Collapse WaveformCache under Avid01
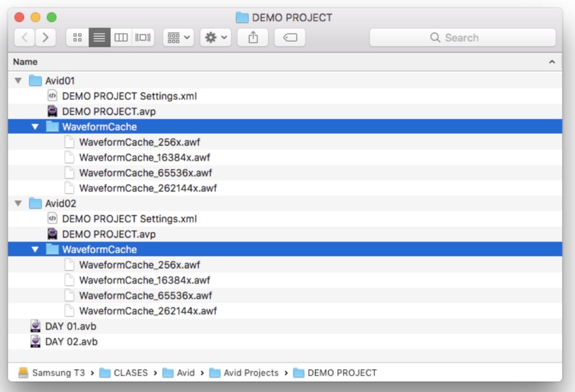This screenshot has height=392, width=575. point(35,127)
